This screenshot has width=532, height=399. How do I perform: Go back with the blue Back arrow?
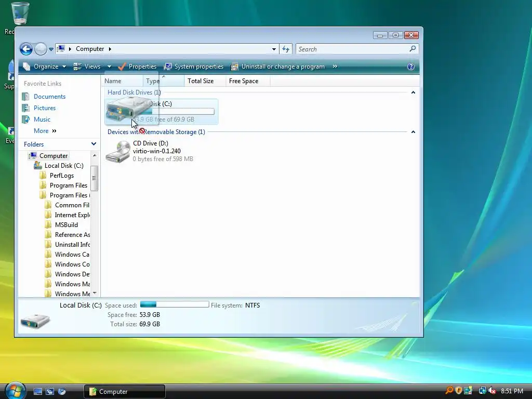26,49
